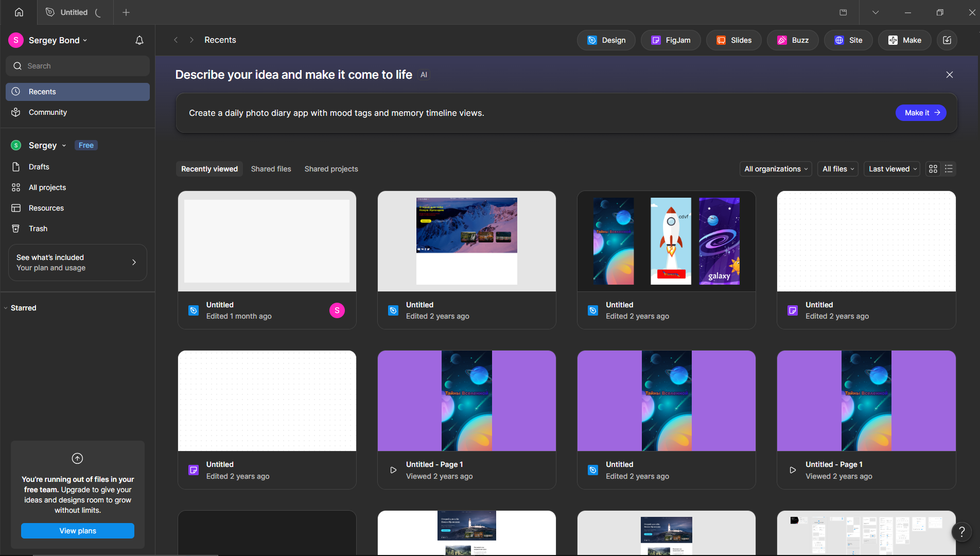This screenshot has width=980, height=556.
Task: Navigate forward with the right arrow
Action: tap(191, 40)
